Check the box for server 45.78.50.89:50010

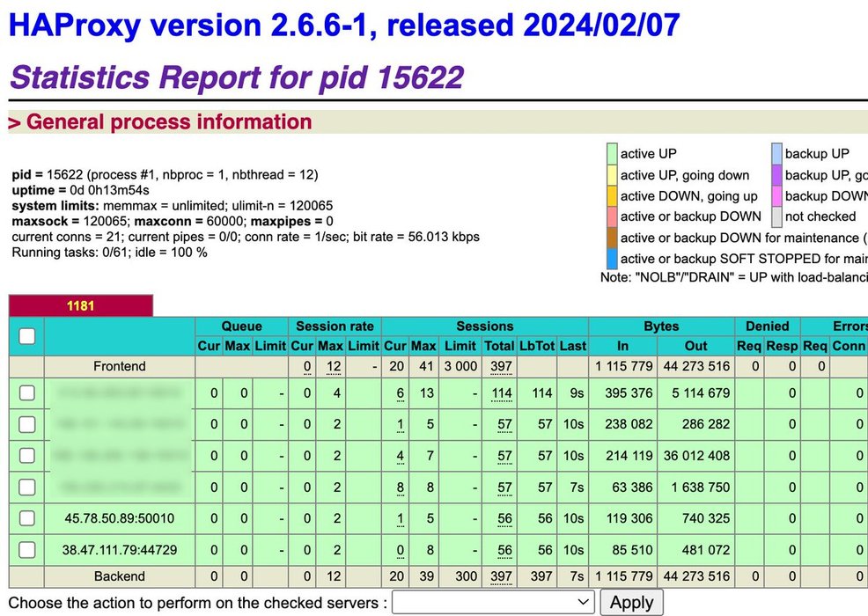[x=27, y=518]
